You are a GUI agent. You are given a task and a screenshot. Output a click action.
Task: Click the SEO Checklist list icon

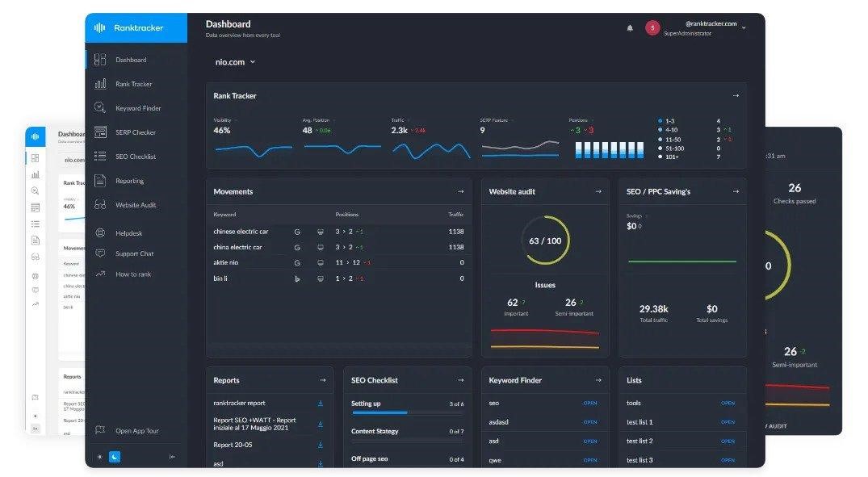pyautogui.click(x=100, y=156)
